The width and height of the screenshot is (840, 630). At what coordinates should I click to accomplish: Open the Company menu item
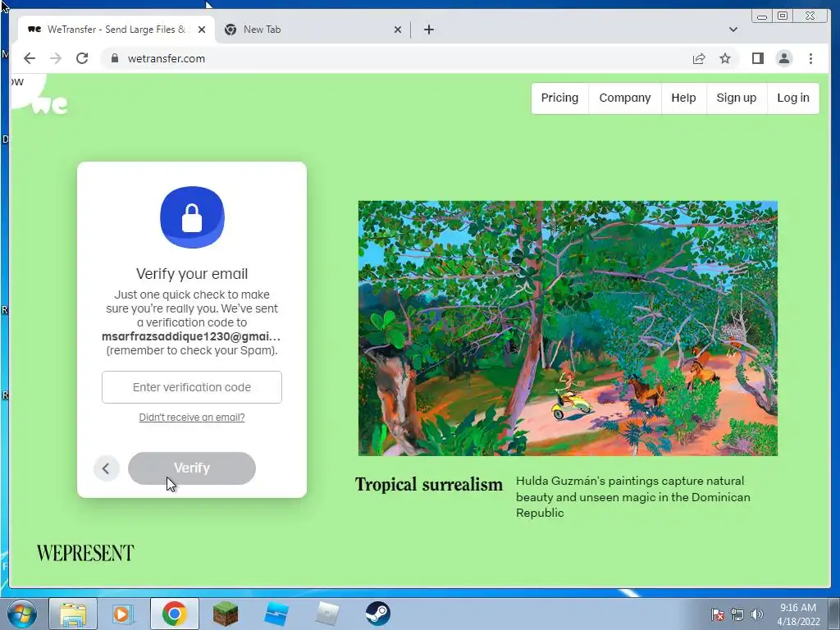624,98
